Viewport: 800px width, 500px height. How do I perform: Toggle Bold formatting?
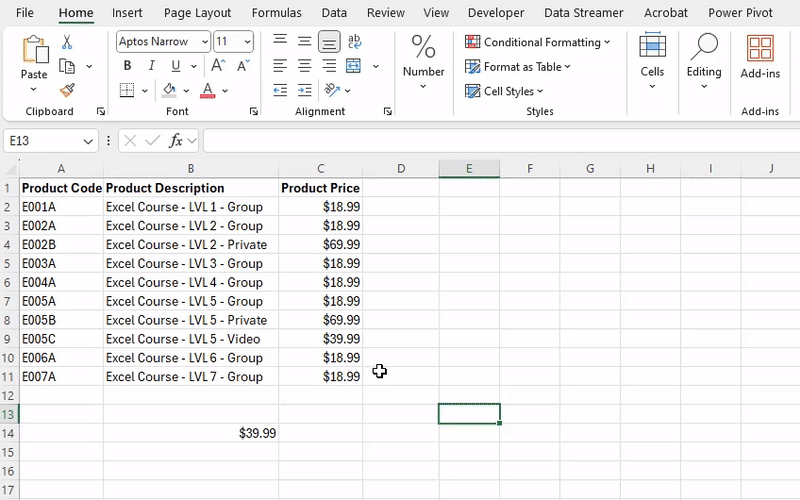(x=128, y=66)
